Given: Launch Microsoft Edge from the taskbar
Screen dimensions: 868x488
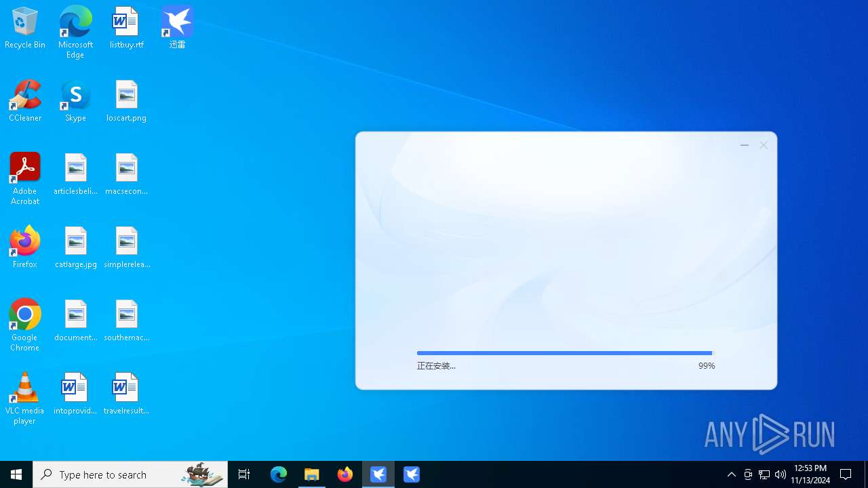Looking at the screenshot, I should tap(279, 474).
